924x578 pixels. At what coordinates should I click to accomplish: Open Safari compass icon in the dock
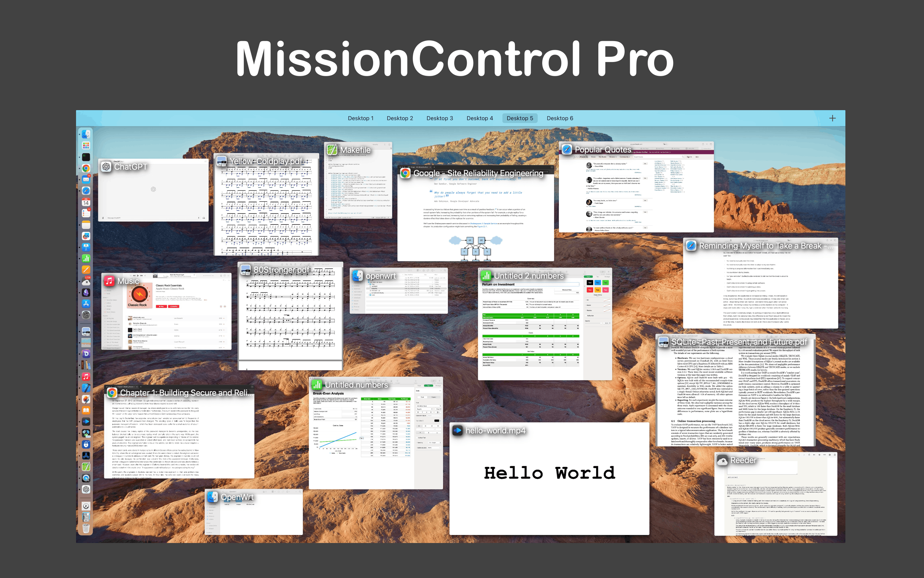click(x=86, y=190)
